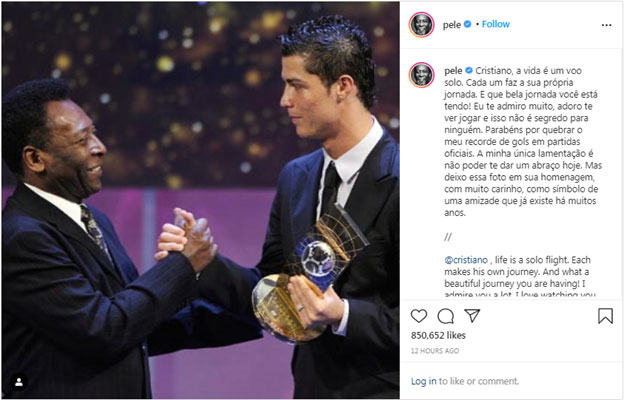624x400 pixels.
Task: Open pele's profile avatar in header
Action: coord(421,25)
